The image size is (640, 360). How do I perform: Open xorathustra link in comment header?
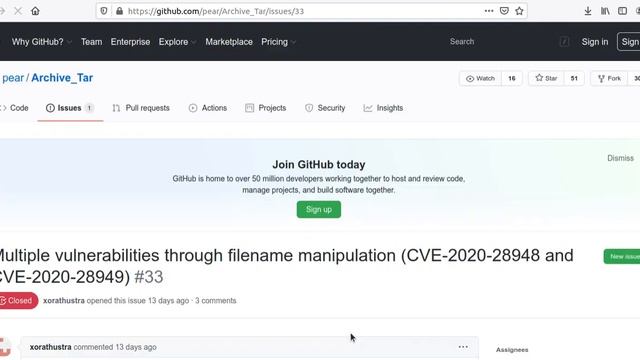pos(51,347)
